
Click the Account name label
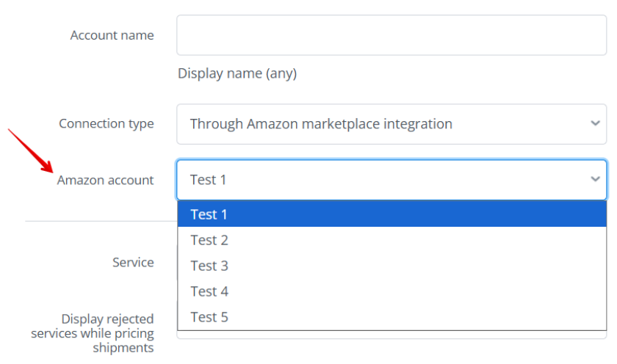[112, 35]
